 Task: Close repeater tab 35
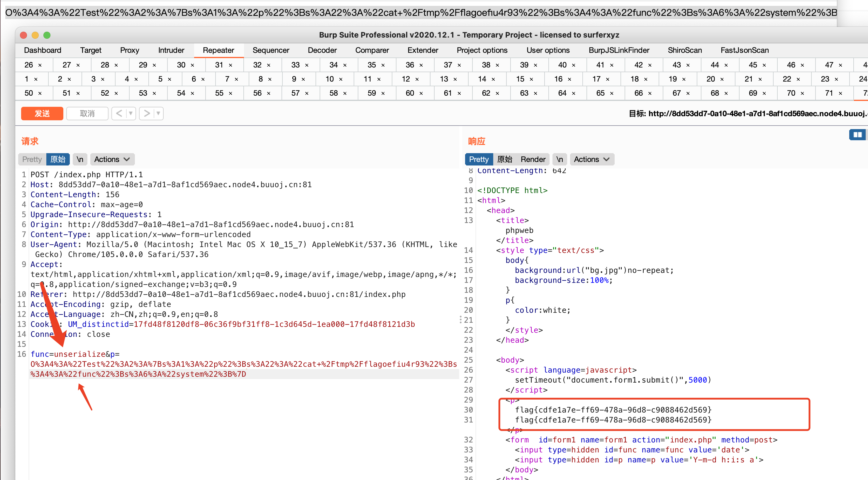[x=383, y=65]
